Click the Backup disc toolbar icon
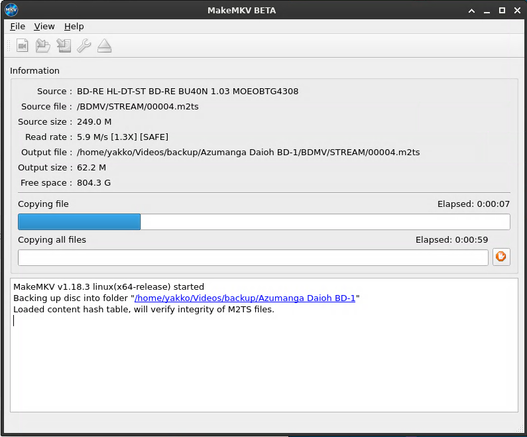 pyautogui.click(x=64, y=46)
